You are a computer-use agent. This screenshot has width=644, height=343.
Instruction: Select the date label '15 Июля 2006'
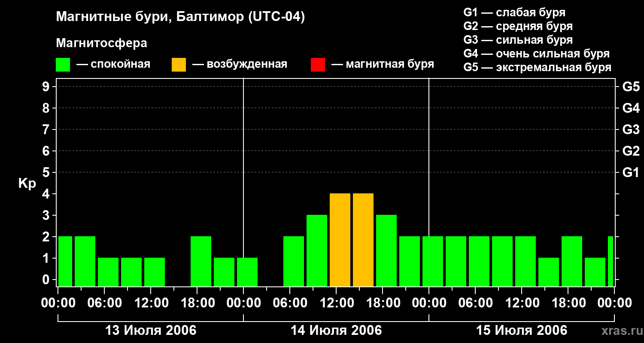click(522, 331)
